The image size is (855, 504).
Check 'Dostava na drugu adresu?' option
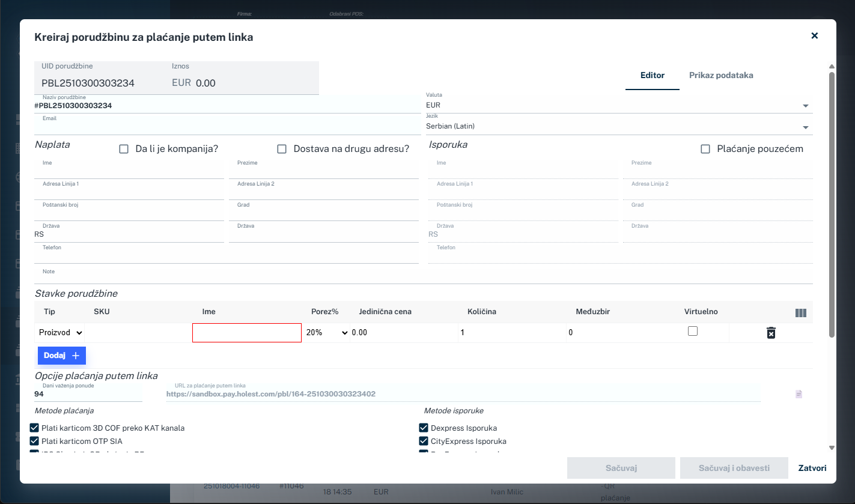click(x=282, y=148)
